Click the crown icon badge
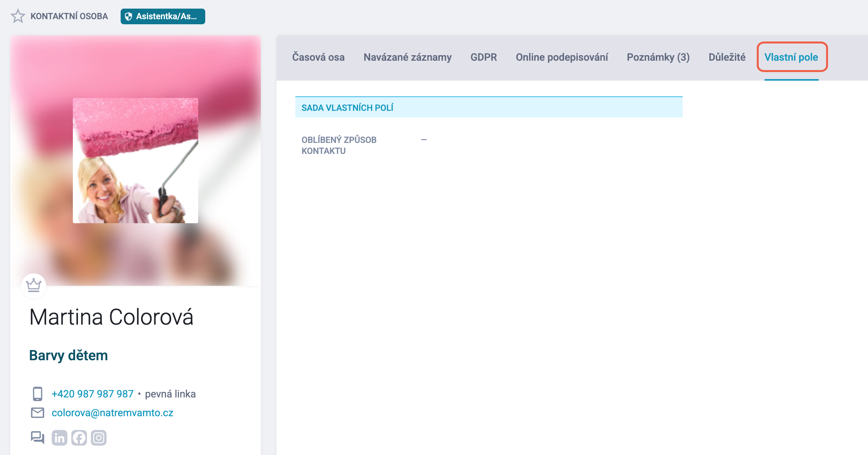The image size is (868, 455). 34,285
